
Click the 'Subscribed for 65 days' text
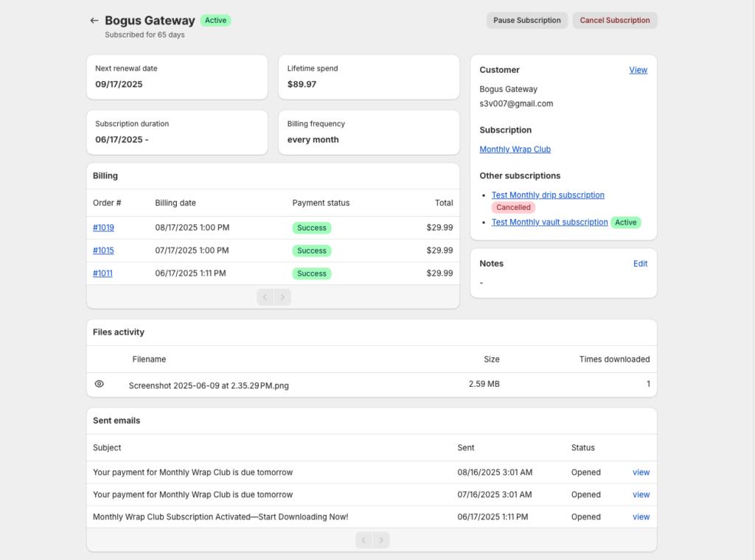coord(145,35)
